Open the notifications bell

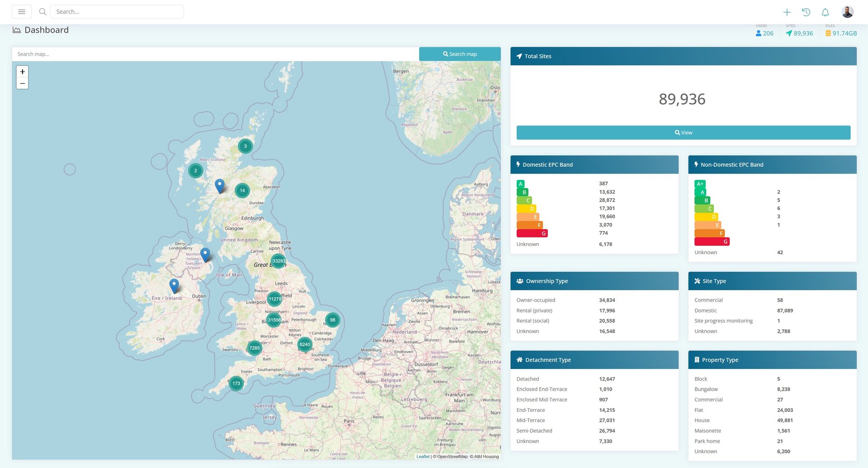pyautogui.click(x=825, y=12)
